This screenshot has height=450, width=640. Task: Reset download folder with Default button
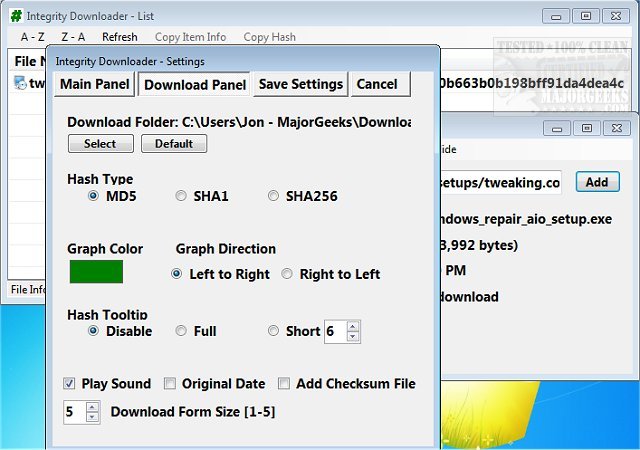point(174,144)
